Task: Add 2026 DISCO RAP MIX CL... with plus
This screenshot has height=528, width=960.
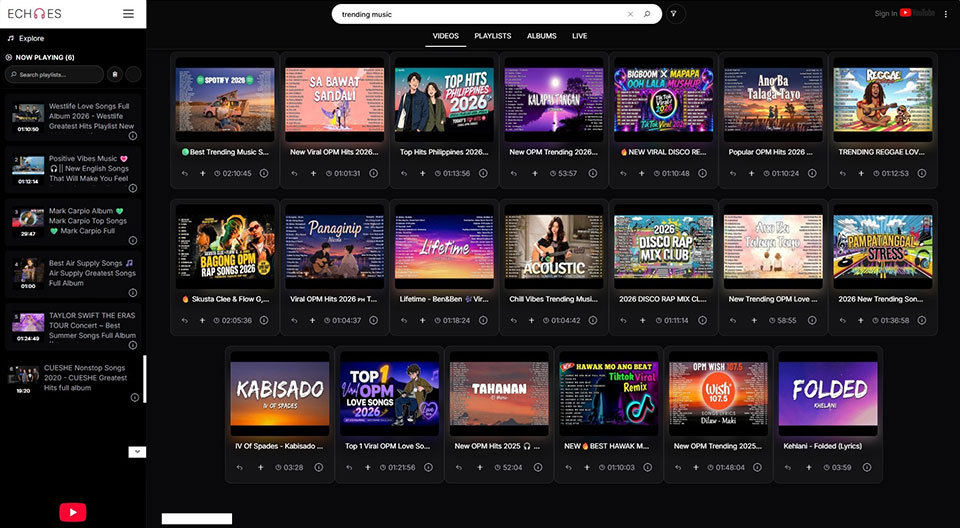Action: click(x=643, y=320)
